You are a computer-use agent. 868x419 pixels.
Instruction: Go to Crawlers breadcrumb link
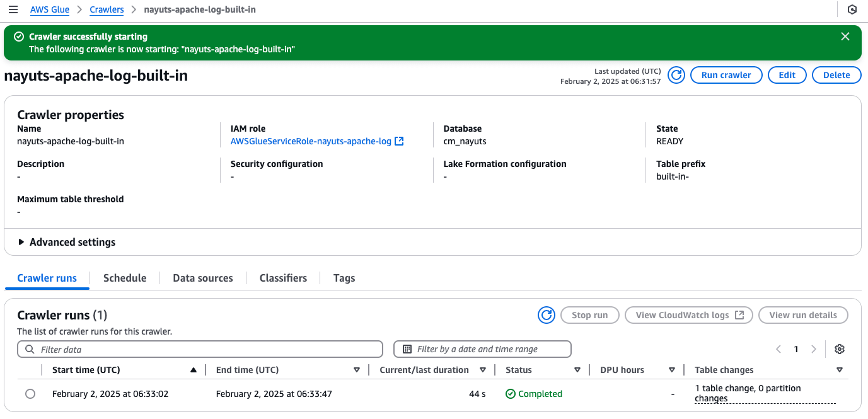(107, 10)
